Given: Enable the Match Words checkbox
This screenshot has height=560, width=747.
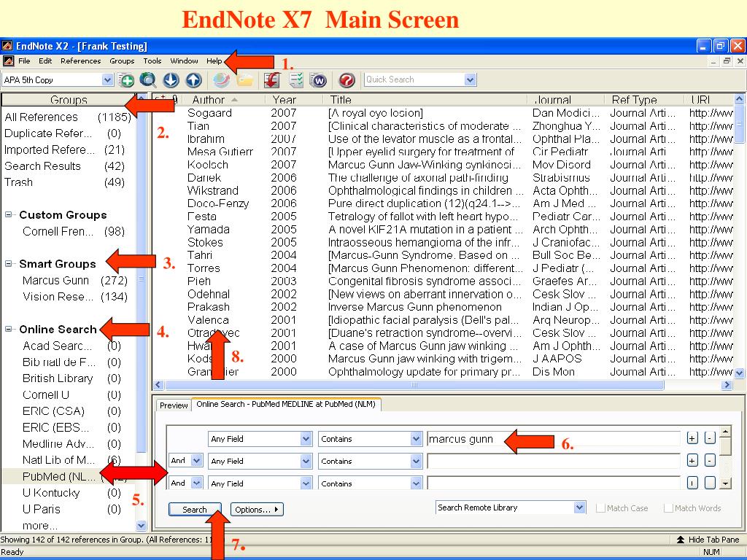Looking at the screenshot, I should [x=668, y=508].
